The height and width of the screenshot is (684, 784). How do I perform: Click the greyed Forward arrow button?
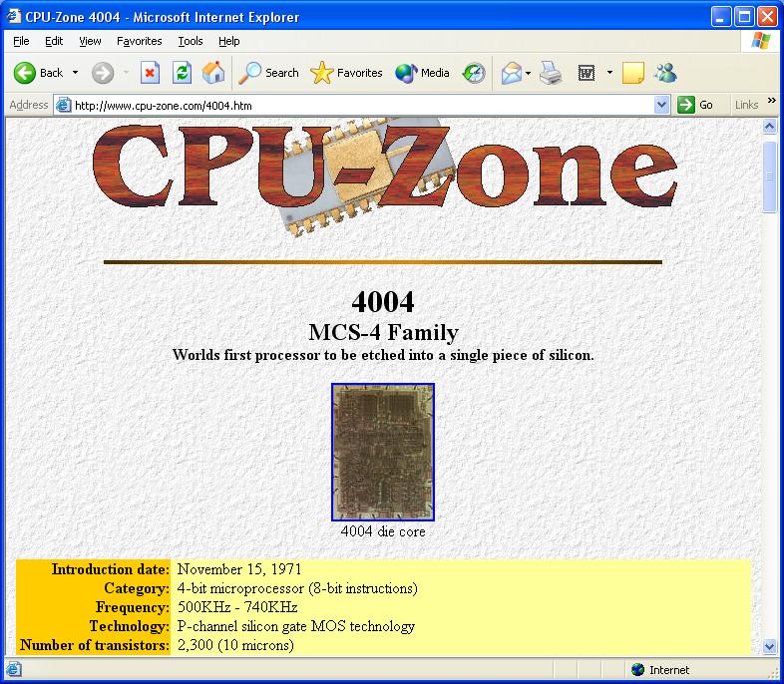coord(103,73)
